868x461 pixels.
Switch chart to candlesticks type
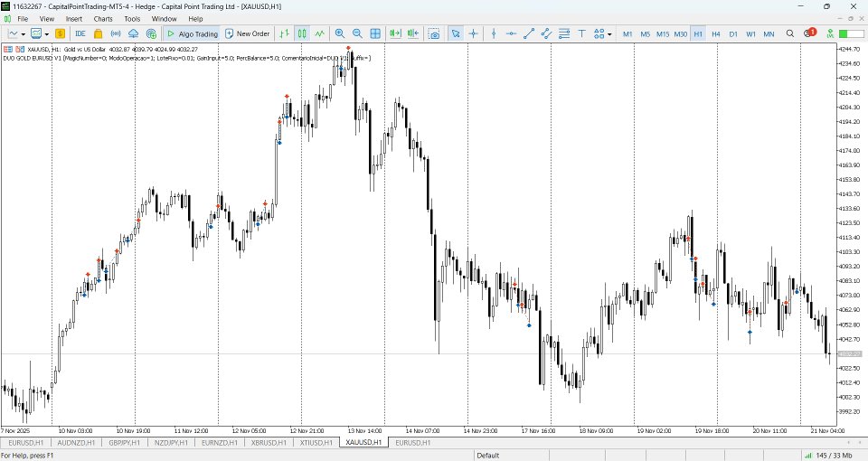302,33
